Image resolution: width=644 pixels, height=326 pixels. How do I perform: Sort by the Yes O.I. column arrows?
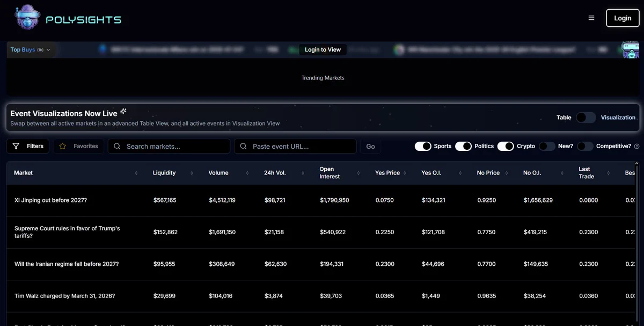pos(460,173)
